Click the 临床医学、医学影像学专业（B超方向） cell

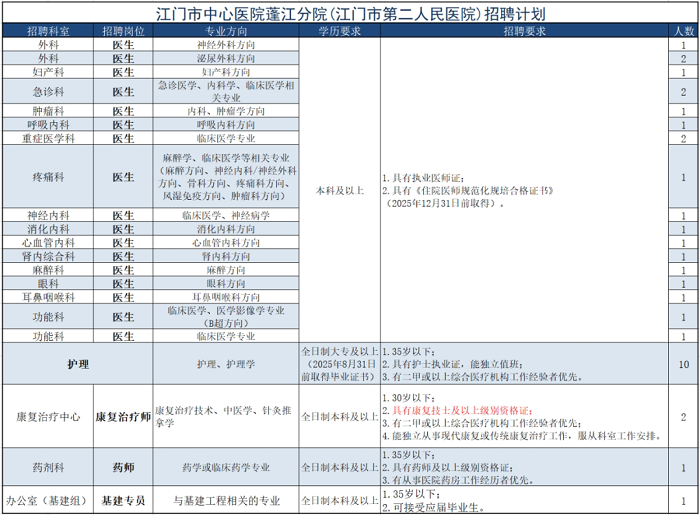pos(226,317)
